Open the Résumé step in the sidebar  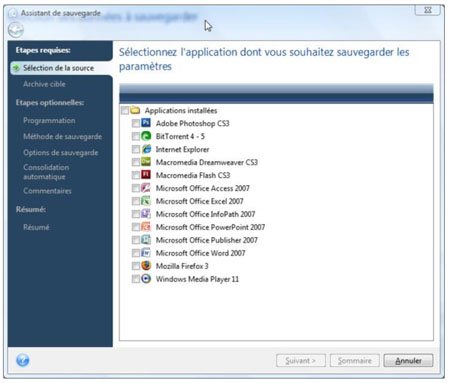tap(36, 227)
